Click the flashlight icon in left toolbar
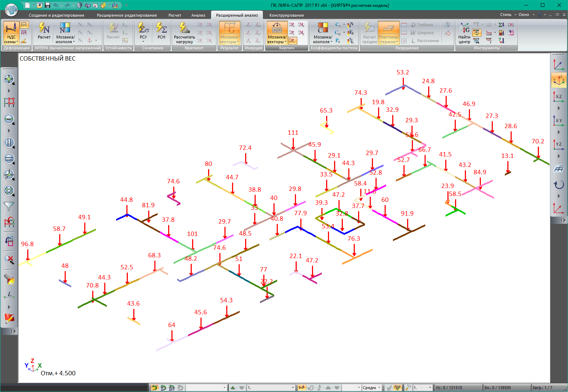Image resolution: width=568 pixels, height=392 pixels. click(x=9, y=279)
